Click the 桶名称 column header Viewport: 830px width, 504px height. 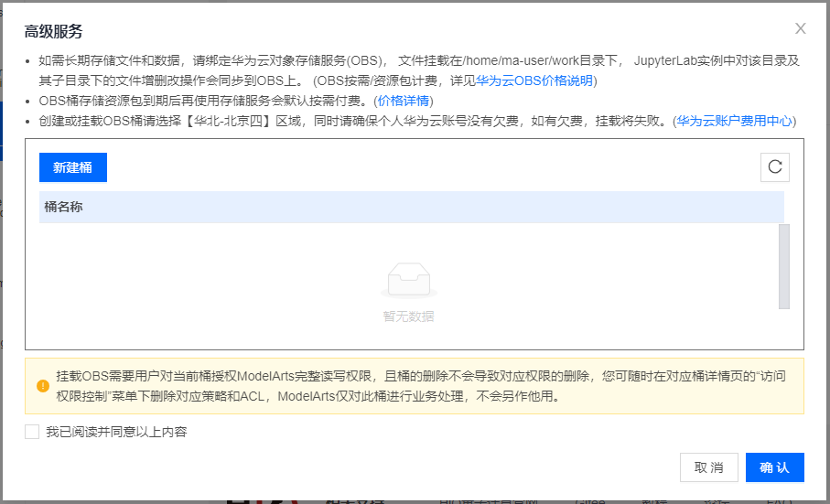[x=64, y=207]
